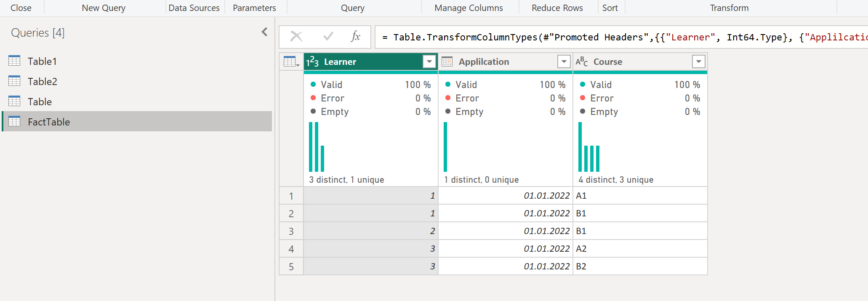This screenshot has width=868, height=301.
Task: Open the Query ribbon group
Action: (x=353, y=8)
